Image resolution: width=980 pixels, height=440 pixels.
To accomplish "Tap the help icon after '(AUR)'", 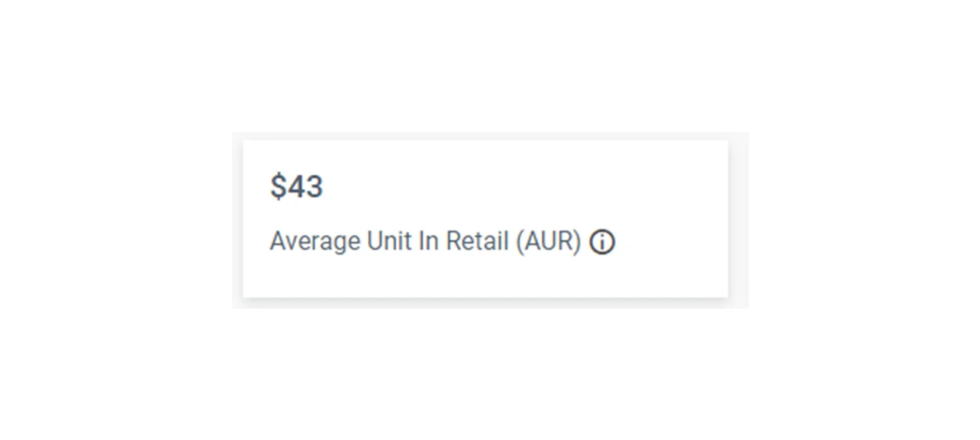I will tap(602, 242).
